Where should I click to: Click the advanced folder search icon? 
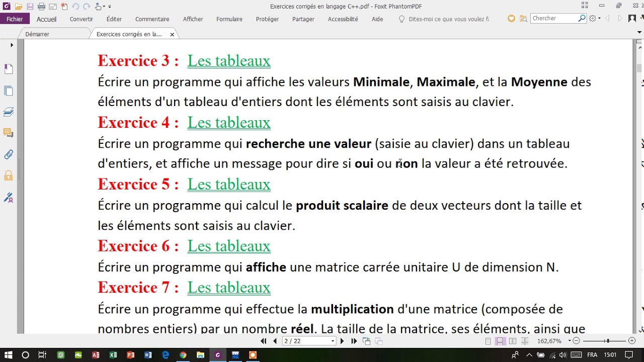tap(523, 19)
